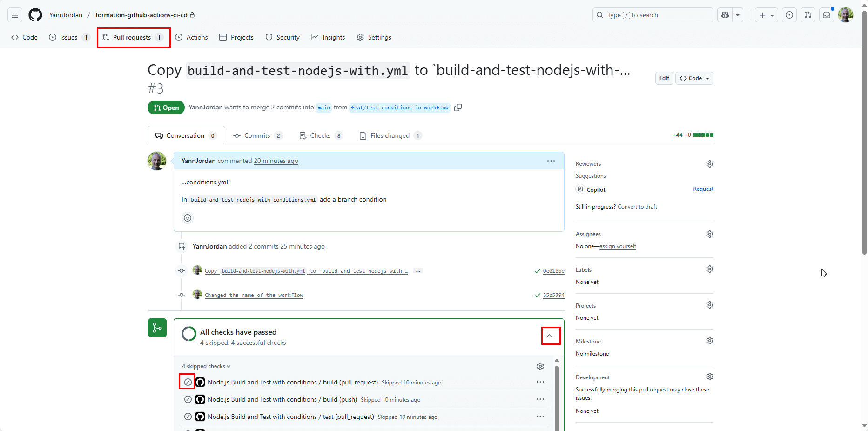Switch to the Files changed tab
The width and height of the screenshot is (868, 431).
(390, 135)
